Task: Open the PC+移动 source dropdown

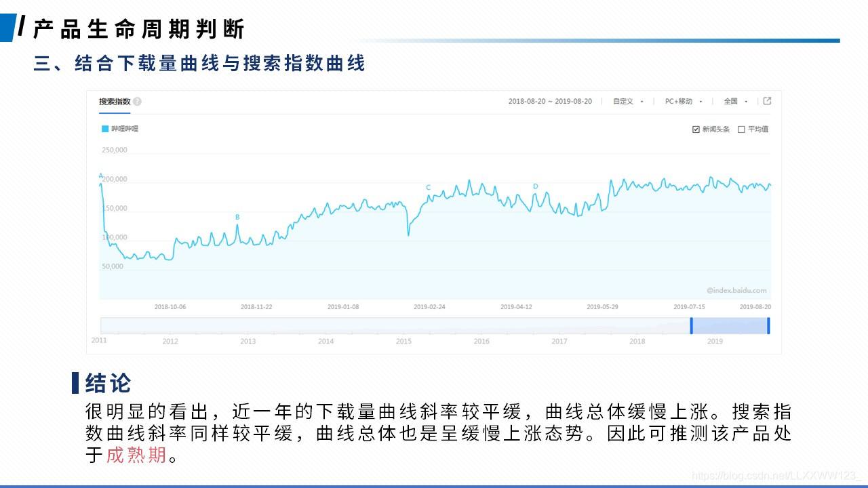Action: click(x=684, y=102)
